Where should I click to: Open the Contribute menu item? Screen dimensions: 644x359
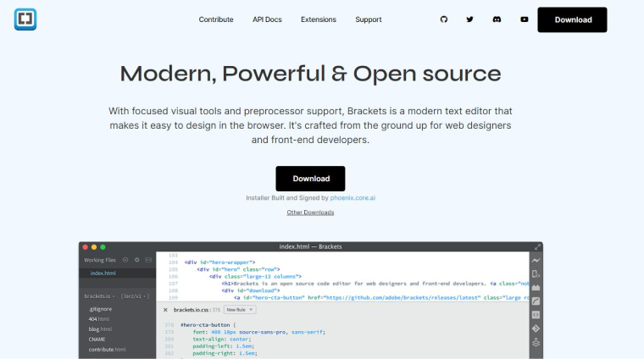point(216,19)
